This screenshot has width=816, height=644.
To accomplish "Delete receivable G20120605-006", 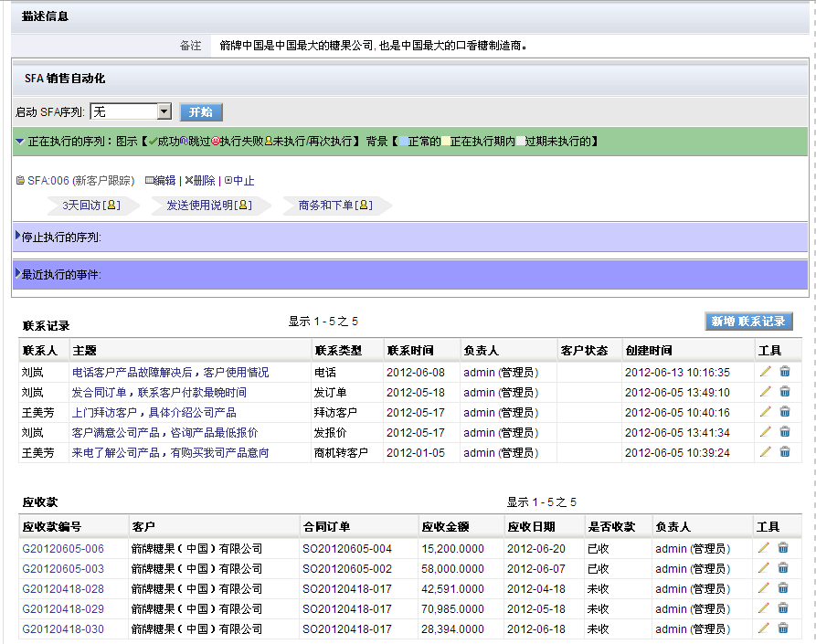I will pyautogui.click(x=783, y=548).
